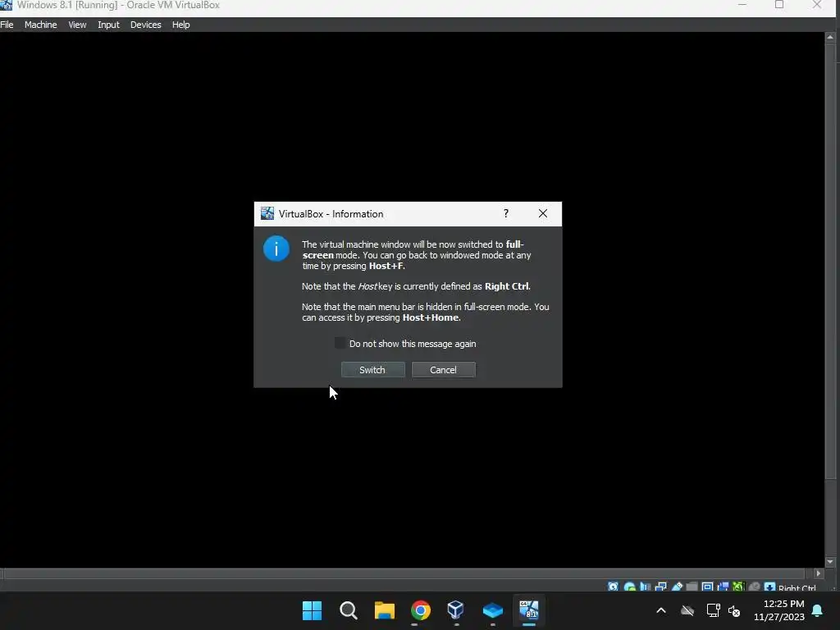Open the notification bell
This screenshot has width=840, height=630.
818,610
